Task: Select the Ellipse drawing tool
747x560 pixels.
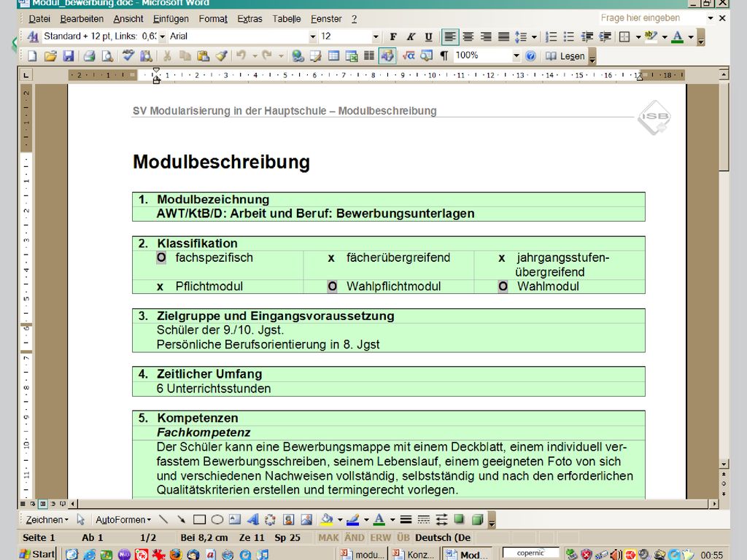Action: [x=217, y=519]
